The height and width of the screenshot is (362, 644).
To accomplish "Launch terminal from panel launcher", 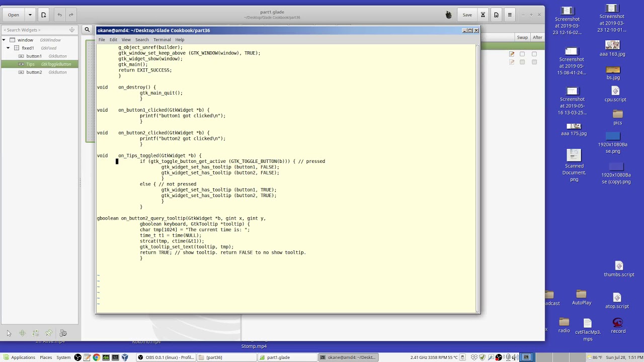I will click(115, 357).
